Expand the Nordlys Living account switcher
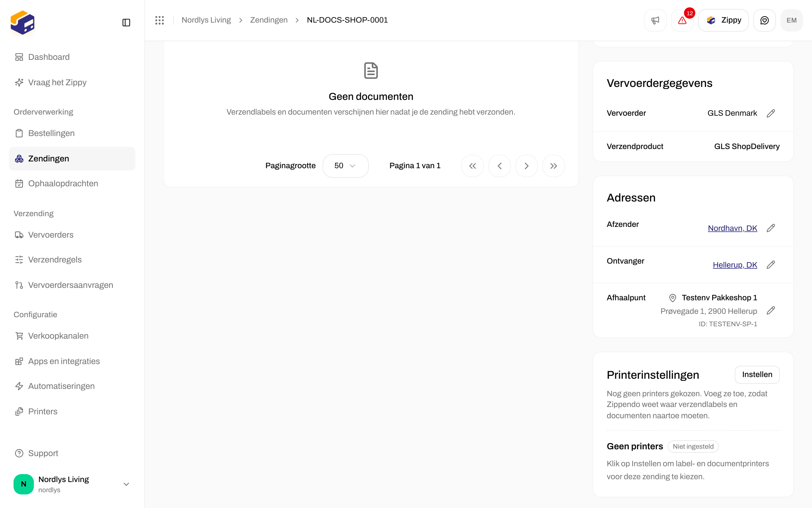812x508 pixels. tap(72, 484)
